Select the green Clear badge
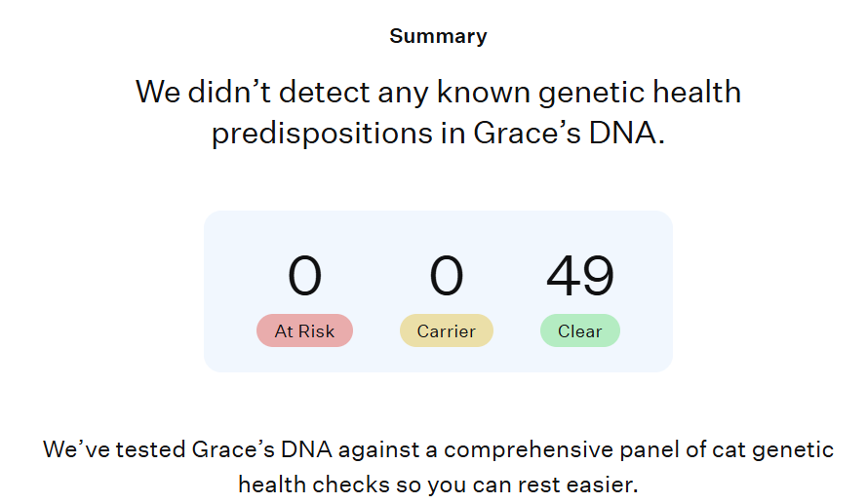 (x=579, y=331)
